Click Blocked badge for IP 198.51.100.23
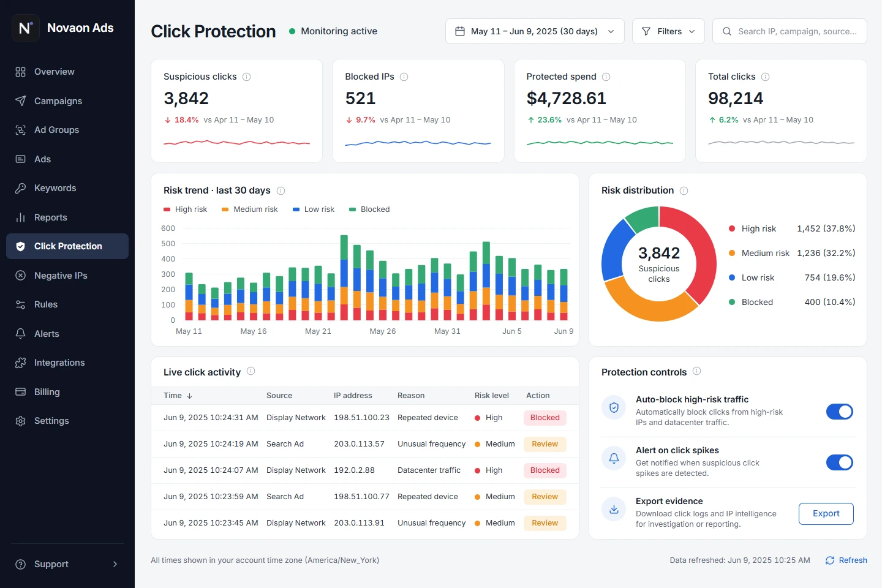 click(x=545, y=418)
